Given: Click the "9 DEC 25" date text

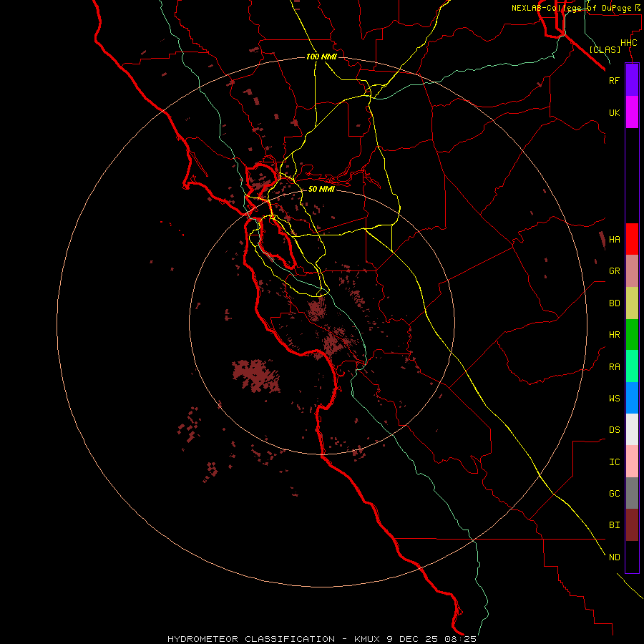Looking at the screenshot, I should [413, 639].
